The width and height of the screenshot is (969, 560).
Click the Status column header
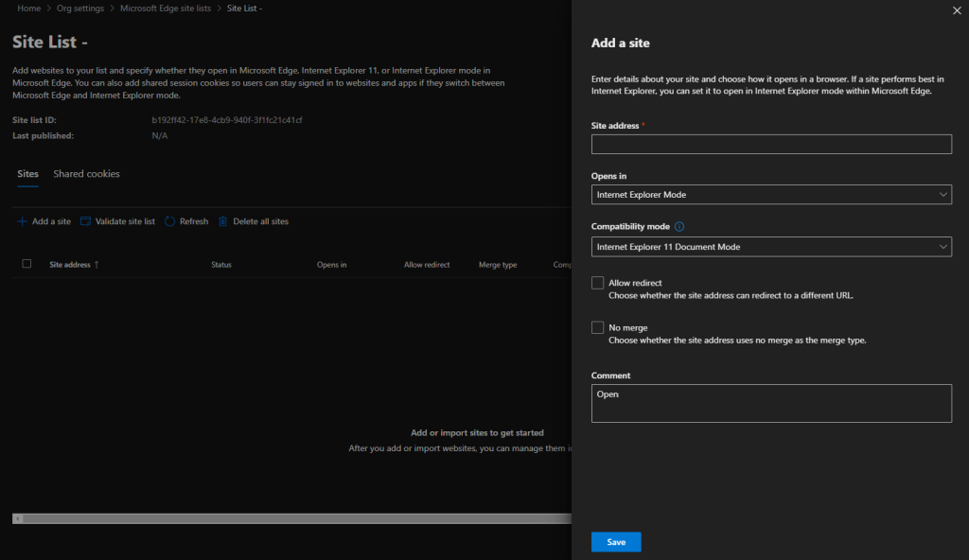221,265
